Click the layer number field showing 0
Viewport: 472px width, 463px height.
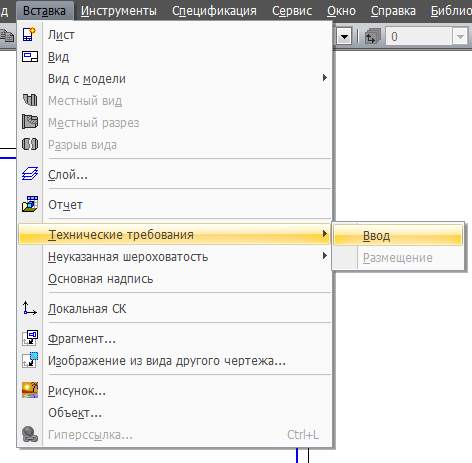pos(419,36)
